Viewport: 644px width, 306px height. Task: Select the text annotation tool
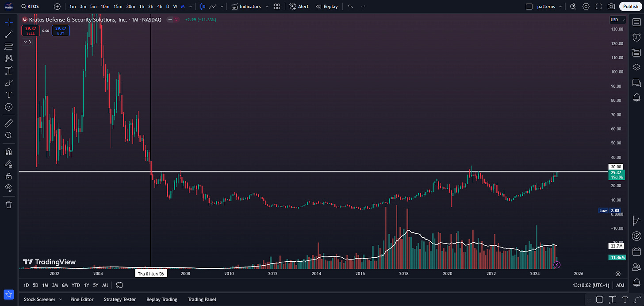pos(8,95)
